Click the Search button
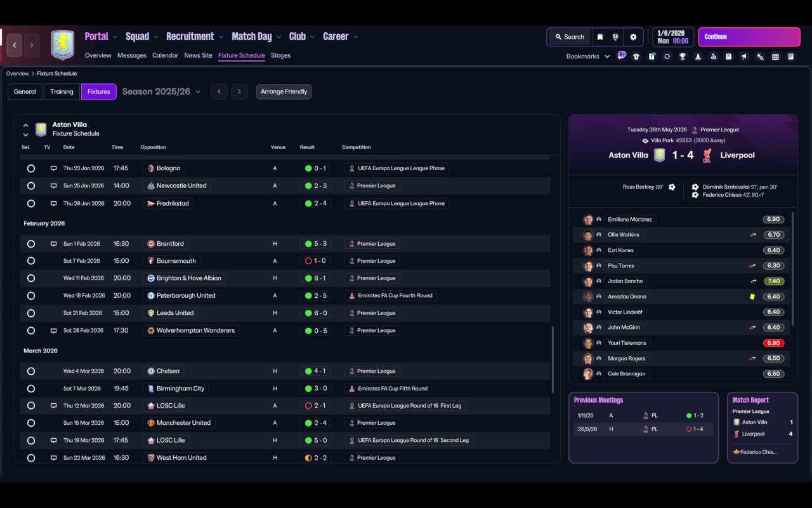This screenshot has height=508, width=812. click(569, 37)
